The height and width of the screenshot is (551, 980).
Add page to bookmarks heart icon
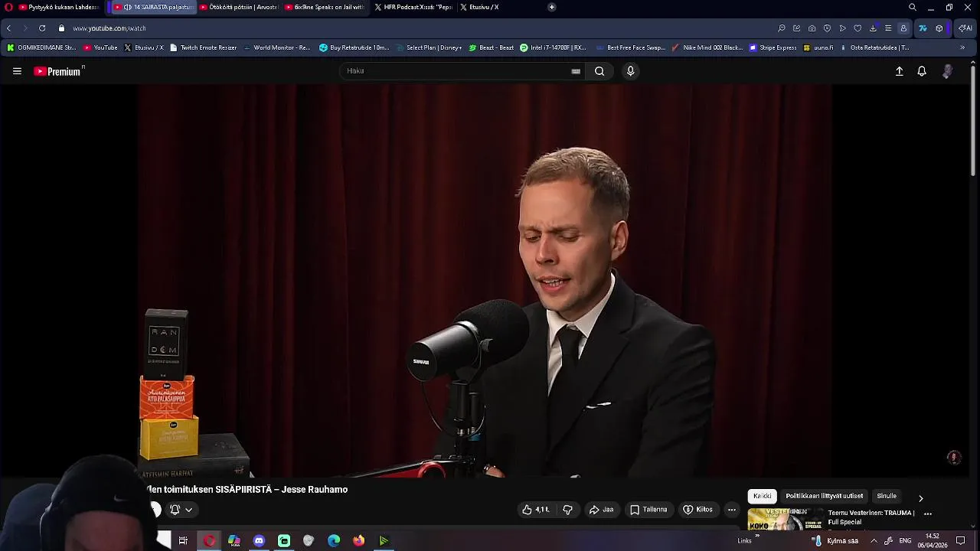tap(857, 28)
